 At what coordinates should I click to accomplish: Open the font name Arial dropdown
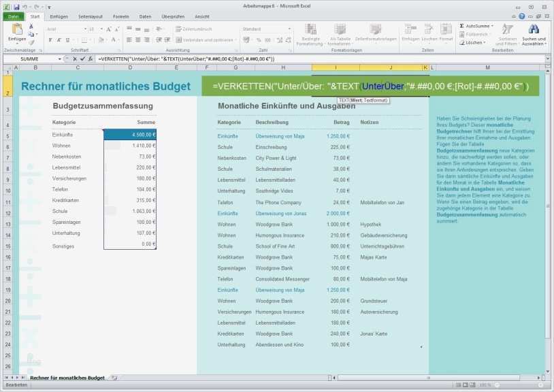pyautogui.click(x=85, y=29)
